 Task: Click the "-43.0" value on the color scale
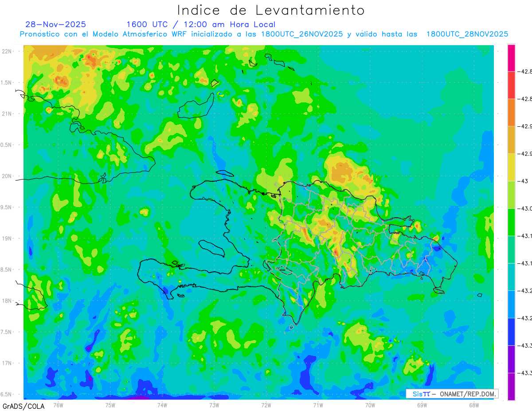pos(526,208)
